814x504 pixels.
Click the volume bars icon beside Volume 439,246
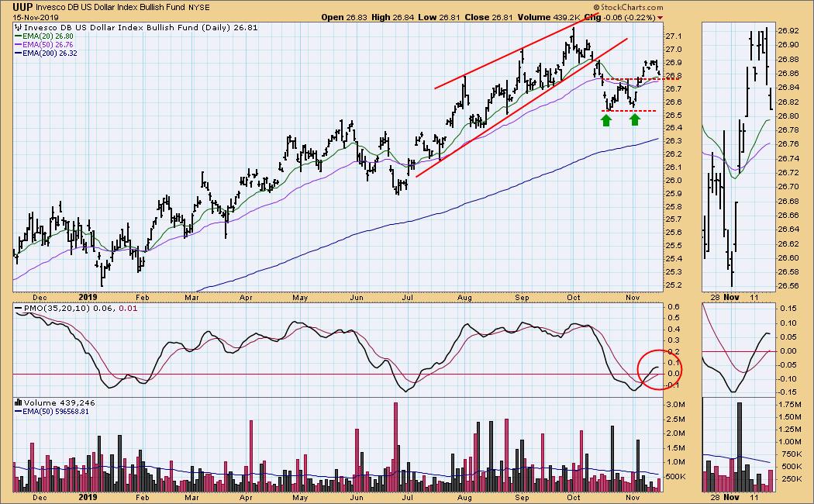(x=19, y=402)
